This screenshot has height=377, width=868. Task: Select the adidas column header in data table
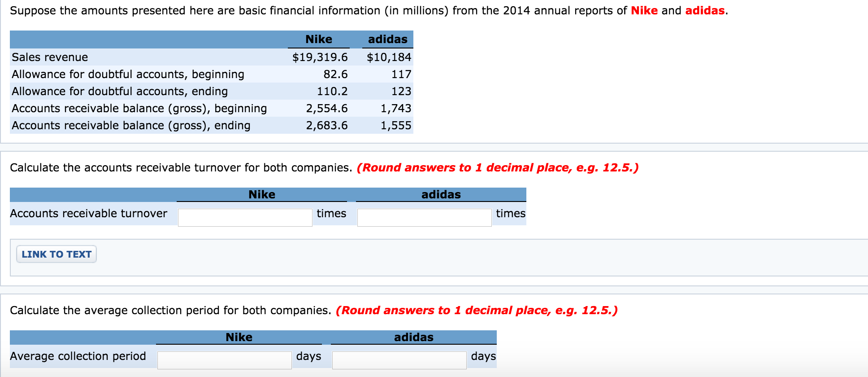[388, 39]
